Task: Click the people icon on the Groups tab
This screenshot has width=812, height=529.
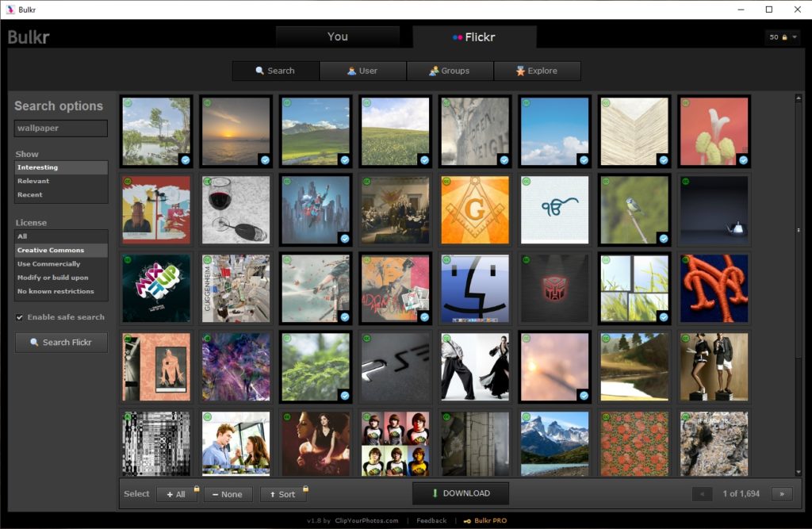Action: (433, 71)
